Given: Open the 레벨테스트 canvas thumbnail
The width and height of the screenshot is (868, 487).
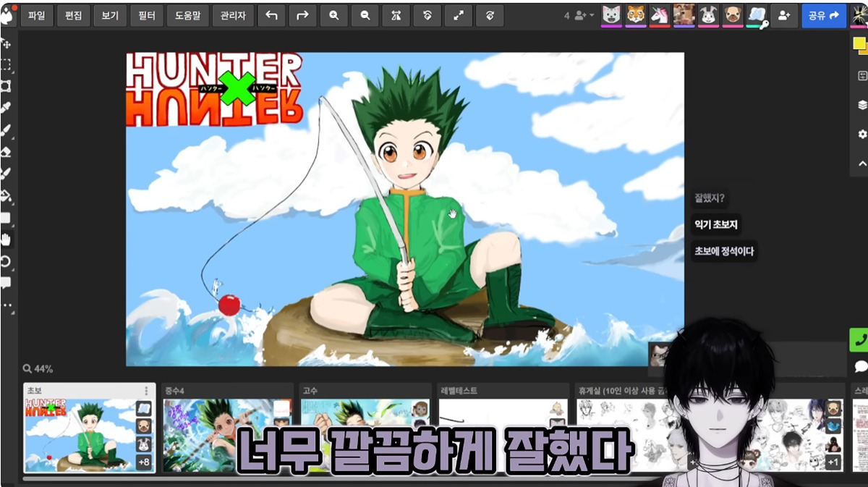Looking at the screenshot, I should (503, 428).
